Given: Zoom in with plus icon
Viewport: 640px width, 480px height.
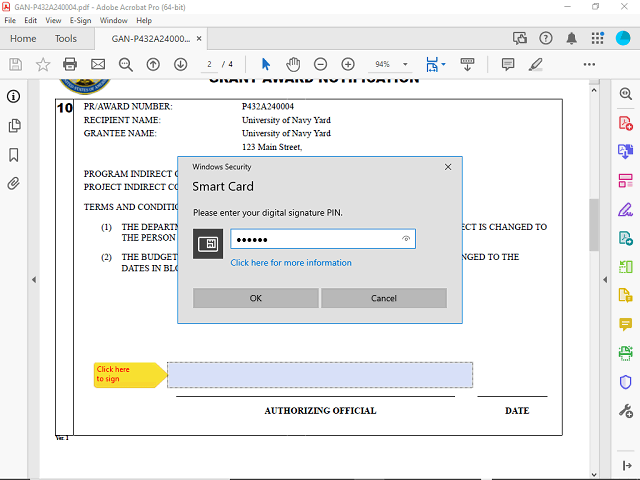Looking at the screenshot, I should (348, 64).
